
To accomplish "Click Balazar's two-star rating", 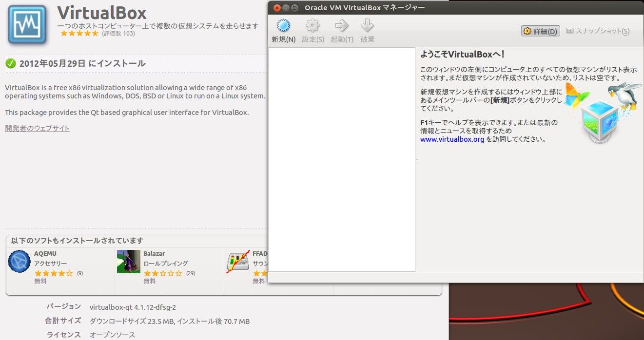I will [x=163, y=273].
